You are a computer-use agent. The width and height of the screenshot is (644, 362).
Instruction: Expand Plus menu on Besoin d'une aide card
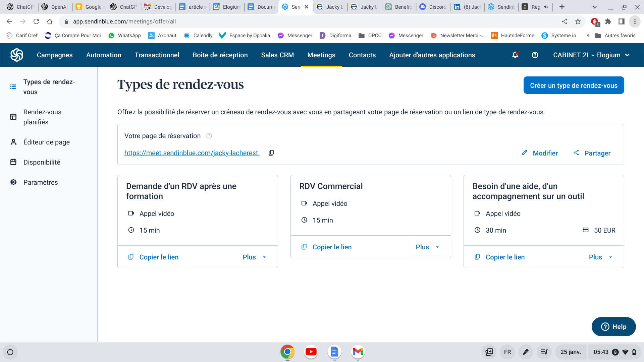coord(601,257)
